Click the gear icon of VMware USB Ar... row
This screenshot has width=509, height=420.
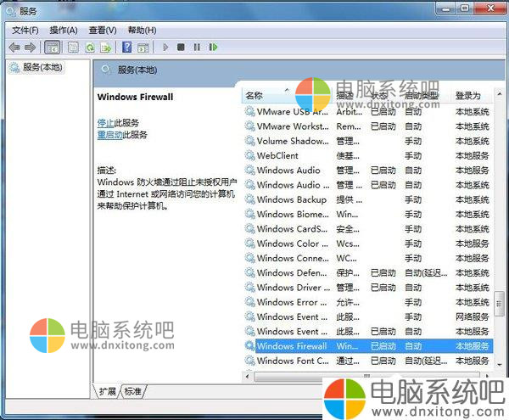pos(249,112)
